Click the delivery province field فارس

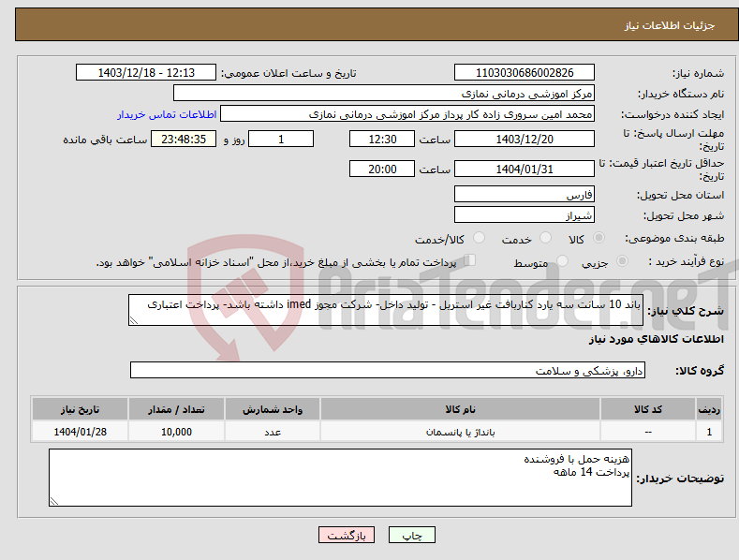coord(525,194)
